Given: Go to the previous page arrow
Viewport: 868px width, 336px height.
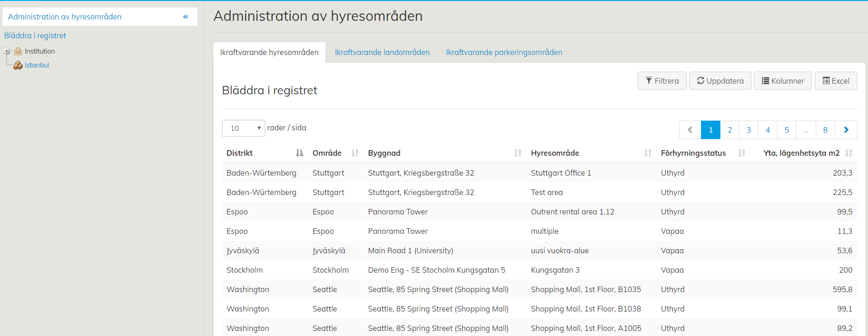Looking at the screenshot, I should point(690,130).
